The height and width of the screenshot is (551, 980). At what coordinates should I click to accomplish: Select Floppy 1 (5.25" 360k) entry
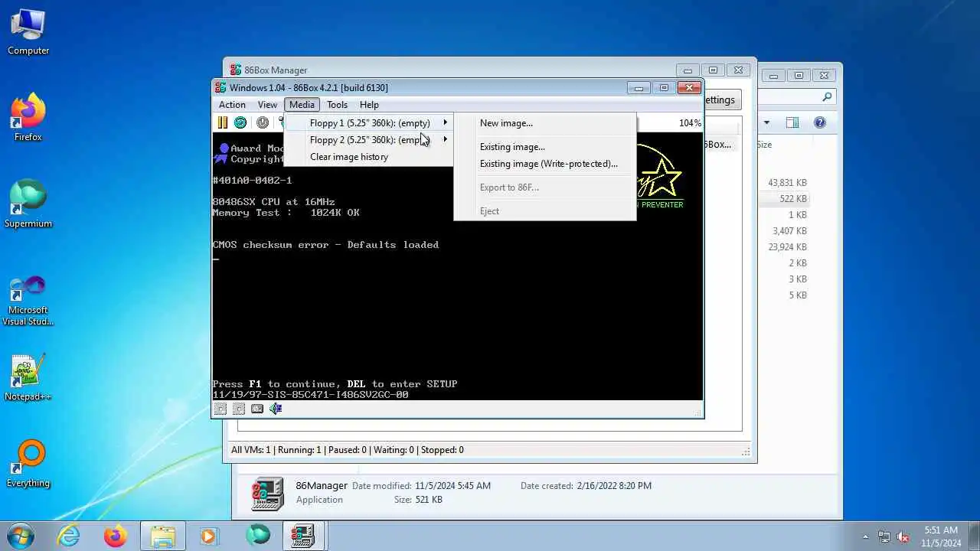pyautogui.click(x=369, y=122)
